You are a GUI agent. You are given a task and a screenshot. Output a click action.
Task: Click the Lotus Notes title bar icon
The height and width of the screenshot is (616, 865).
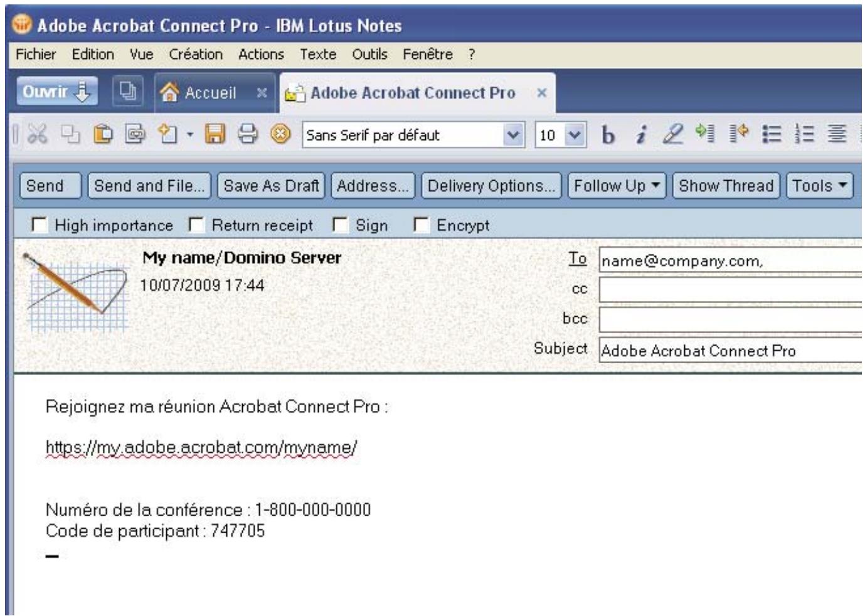pos(22,24)
